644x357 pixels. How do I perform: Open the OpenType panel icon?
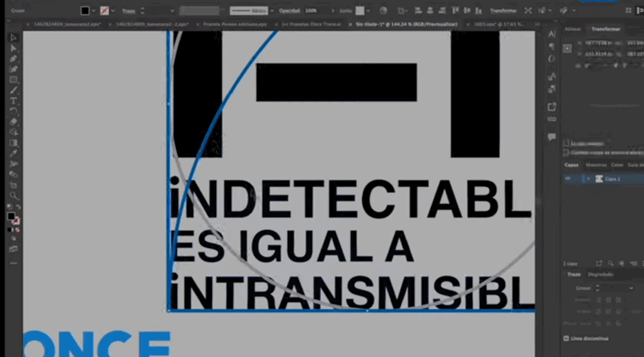pos(551,58)
